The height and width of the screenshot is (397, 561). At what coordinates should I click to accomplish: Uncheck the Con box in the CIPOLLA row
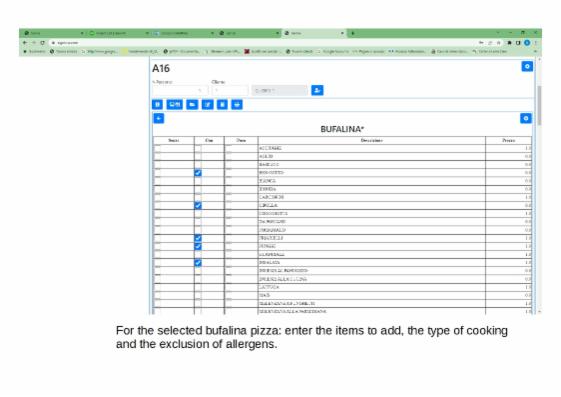(198, 206)
